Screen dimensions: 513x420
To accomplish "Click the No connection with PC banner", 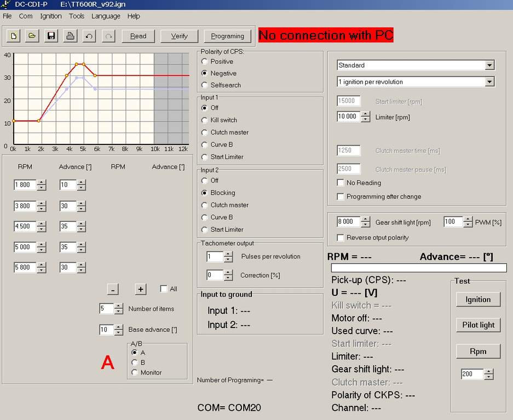I will 326,35.
